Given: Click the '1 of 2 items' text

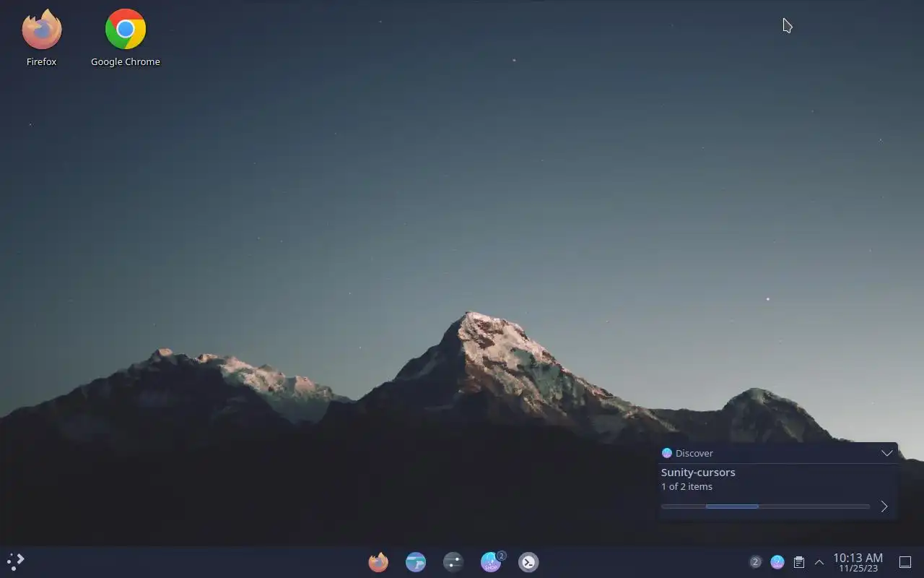Looking at the screenshot, I should point(687,487).
